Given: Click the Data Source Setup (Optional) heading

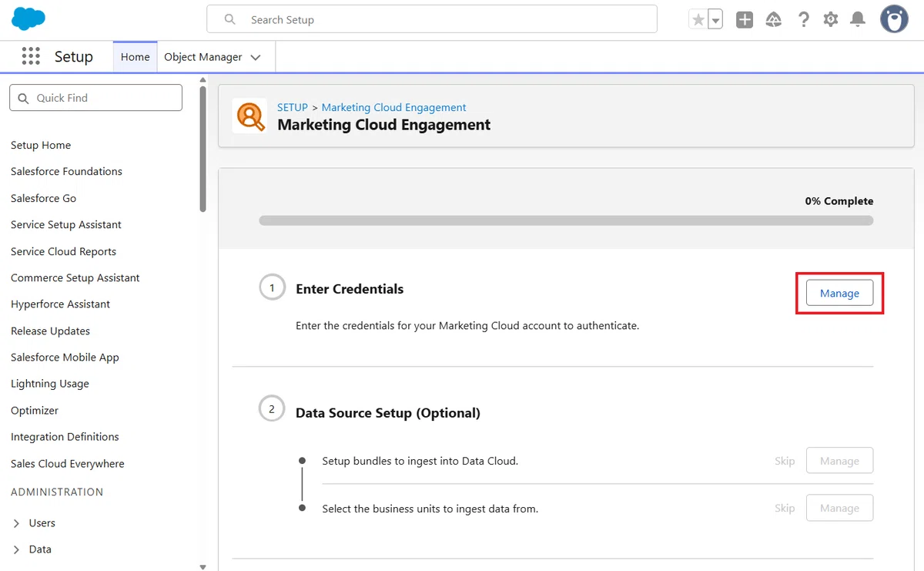Looking at the screenshot, I should click(x=388, y=413).
